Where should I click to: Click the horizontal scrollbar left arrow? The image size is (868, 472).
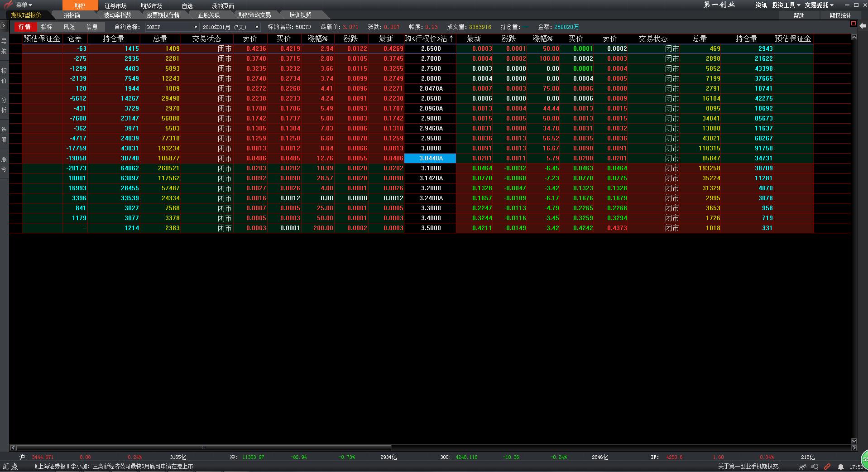13,448
